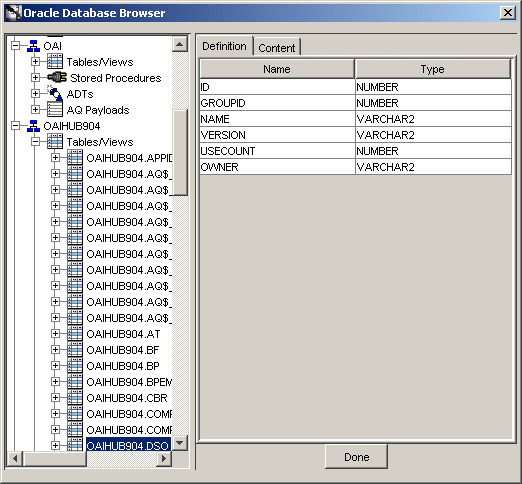Click the AQ Payloads list icon
The height and width of the screenshot is (484, 522).
pos(55,109)
